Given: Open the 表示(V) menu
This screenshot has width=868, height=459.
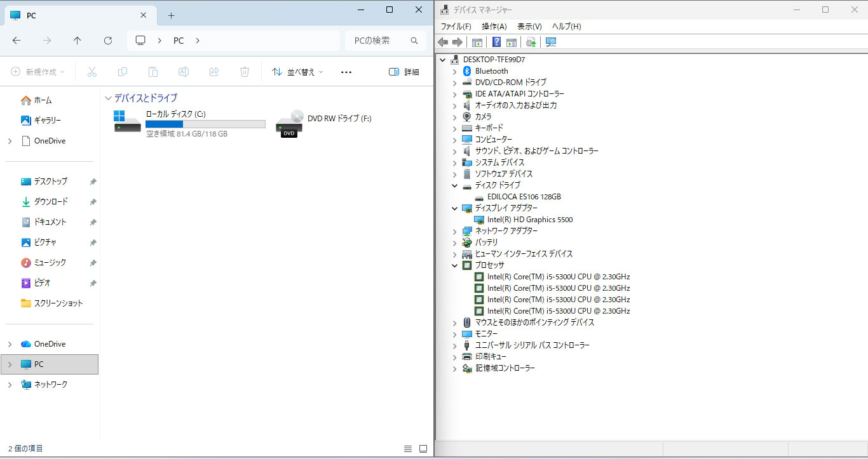Looking at the screenshot, I should (529, 27).
